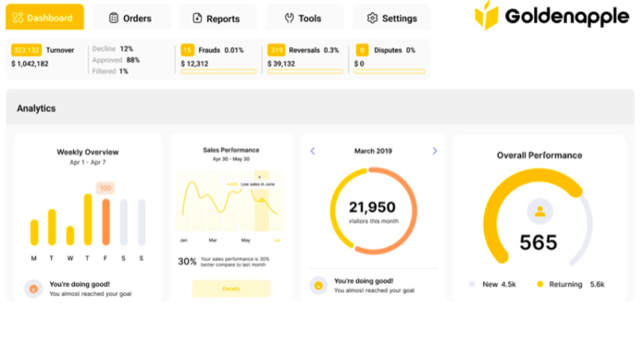Click the $ 12,312 frauds amount
Image resolution: width=644 pixels, height=346 pixels.
point(194,64)
